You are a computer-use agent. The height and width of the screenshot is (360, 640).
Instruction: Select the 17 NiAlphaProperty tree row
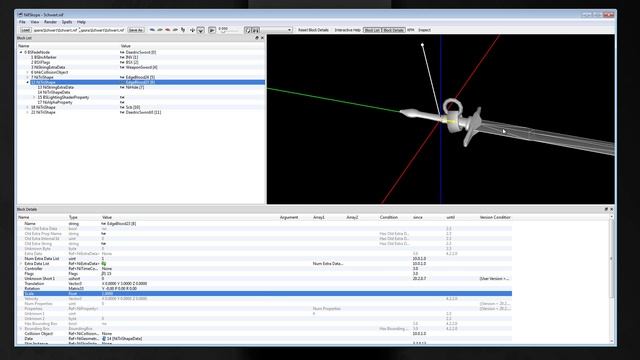tap(141, 102)
